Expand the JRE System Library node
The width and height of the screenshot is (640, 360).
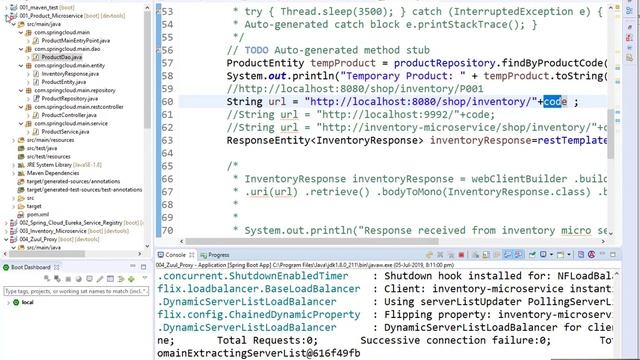click(13, 165)
